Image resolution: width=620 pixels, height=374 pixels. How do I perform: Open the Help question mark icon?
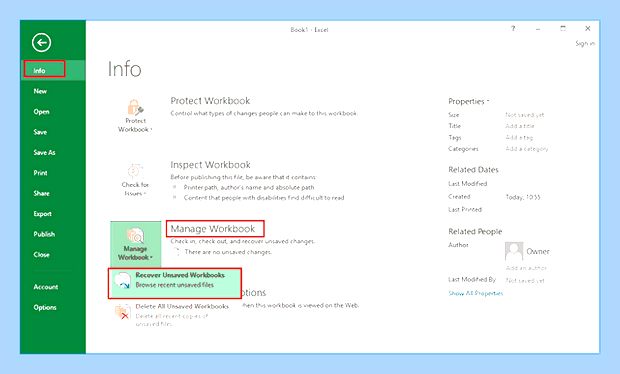513,28
